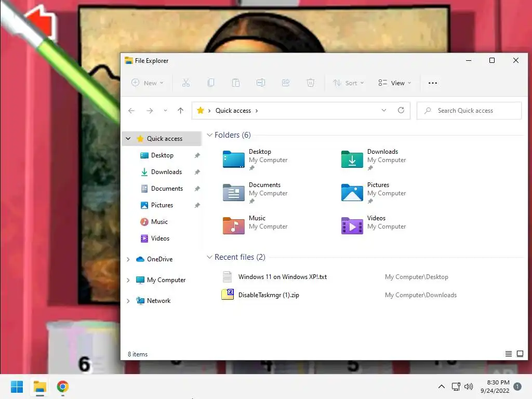Select Quick access in navigation pane
532x399 pixels.
pos(165,138)
